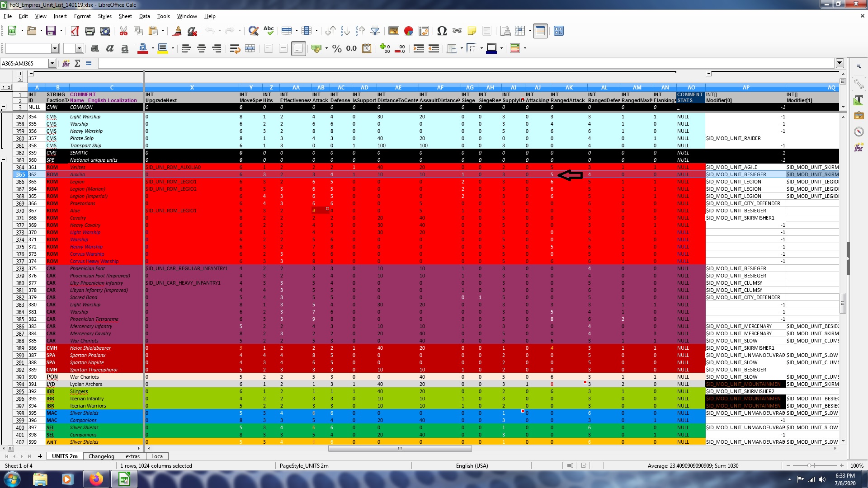This screenshot has width=868, height=488.
Task: Click the Clone Formatting paintbrush icon
Action: click(x=177, y=31)
